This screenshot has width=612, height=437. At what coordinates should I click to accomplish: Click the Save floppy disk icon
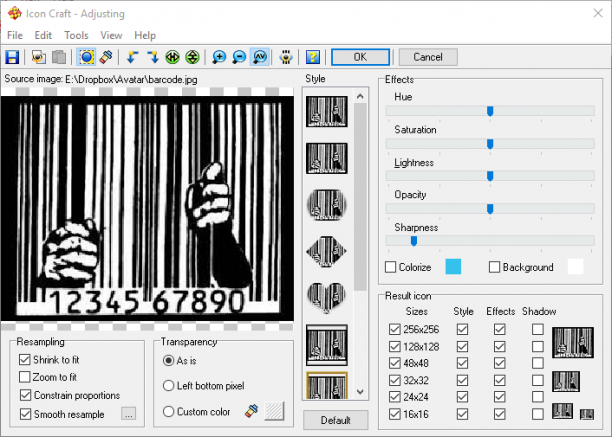point(12,57)
